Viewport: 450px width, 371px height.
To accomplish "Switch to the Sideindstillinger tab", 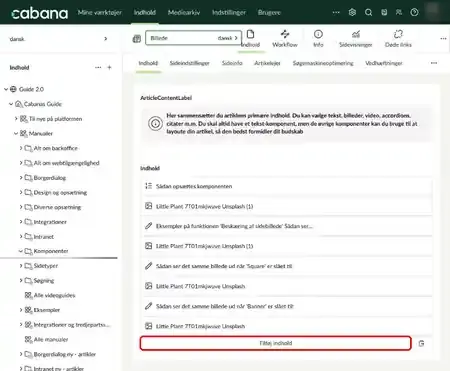I will (189, 63).
